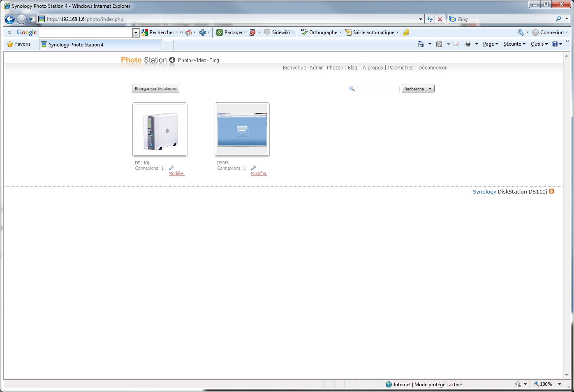The width and height of the screenshot is (574, 392).
Task: Click the A propos link
Action: pos(373,68)
